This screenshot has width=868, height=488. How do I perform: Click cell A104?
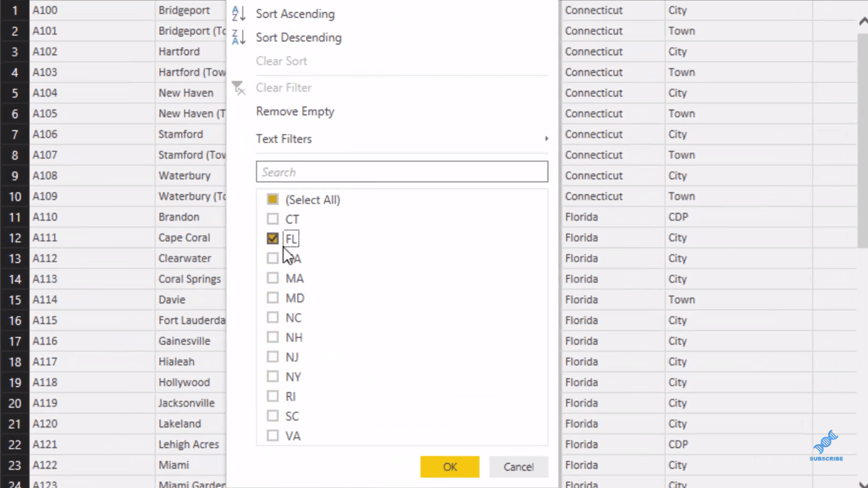click(x=92, y=93)
